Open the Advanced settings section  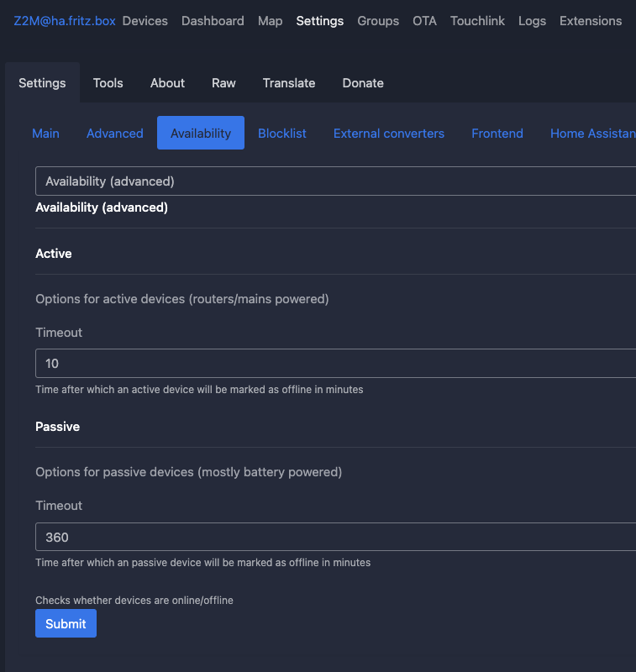click(114, 133)
